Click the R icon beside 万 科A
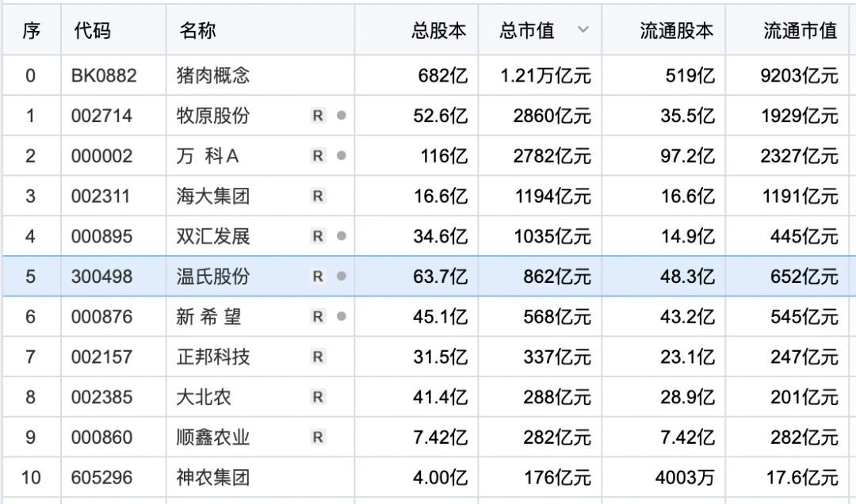Viewport: 856px width, 504px height. click(x=317, y=156)
